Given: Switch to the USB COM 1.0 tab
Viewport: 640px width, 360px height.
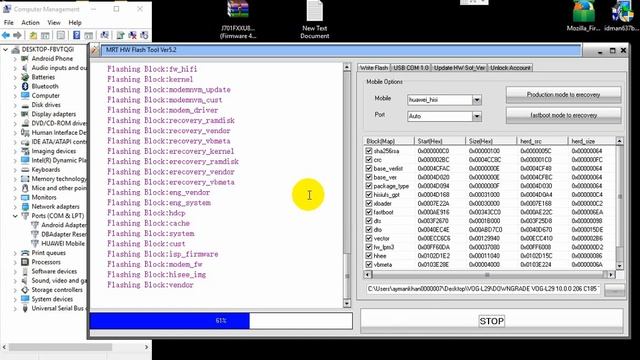Looking at the screenshot, I should pos(411,68).
